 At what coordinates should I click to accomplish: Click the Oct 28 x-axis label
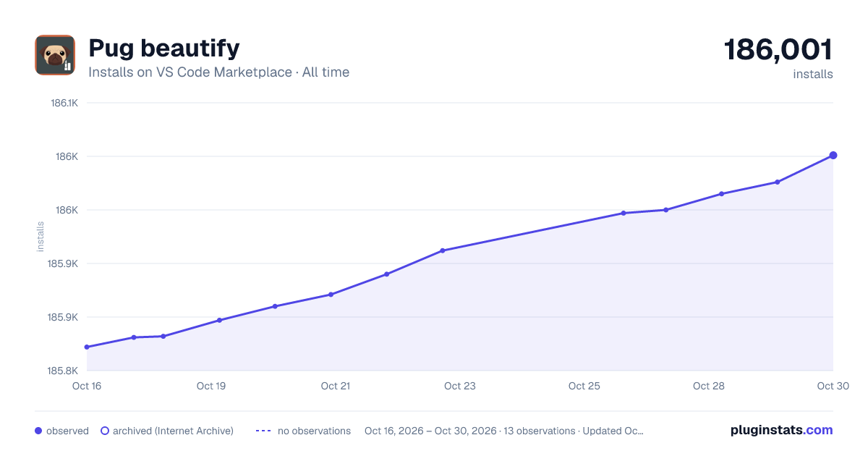tap(709, 386)
